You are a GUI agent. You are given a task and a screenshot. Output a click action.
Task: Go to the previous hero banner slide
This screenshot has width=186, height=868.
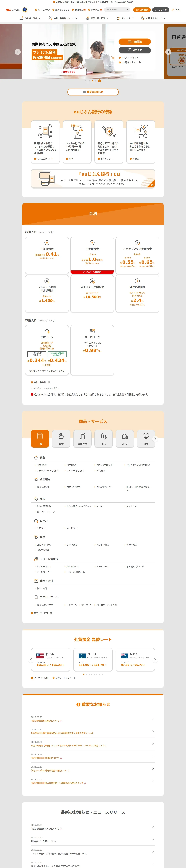pos(18,52)
